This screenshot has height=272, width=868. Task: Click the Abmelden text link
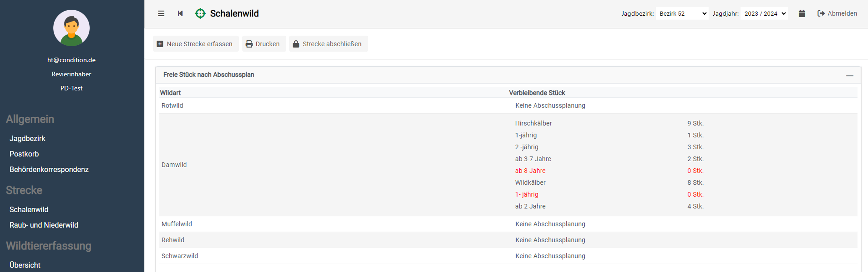click(842, 14)
